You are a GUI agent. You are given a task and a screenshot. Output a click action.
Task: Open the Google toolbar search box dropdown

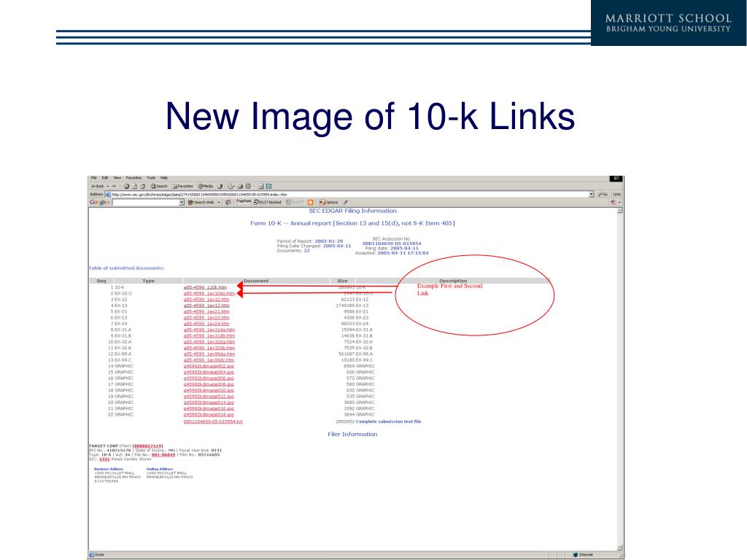pos(182,203)
